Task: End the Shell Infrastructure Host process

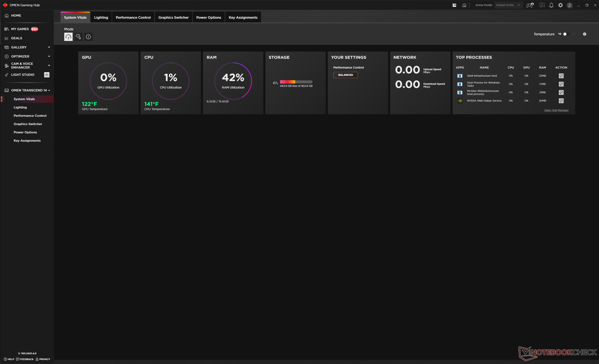Action: click(x=561, y=76)
